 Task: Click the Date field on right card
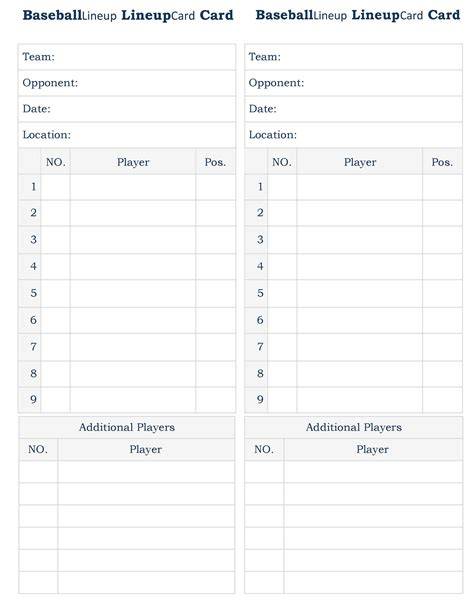pyautogui.click(x=354, y=109)
